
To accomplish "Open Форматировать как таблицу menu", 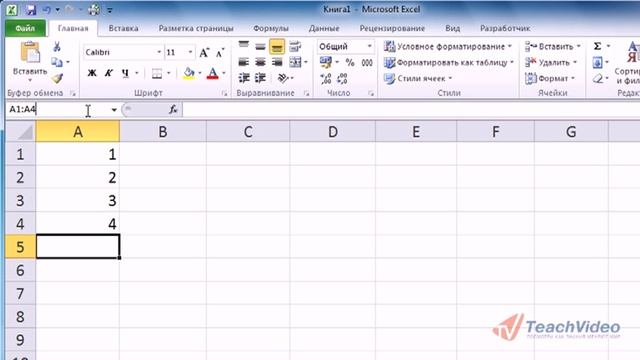I will pyautogui.click(x=449, y=62).
